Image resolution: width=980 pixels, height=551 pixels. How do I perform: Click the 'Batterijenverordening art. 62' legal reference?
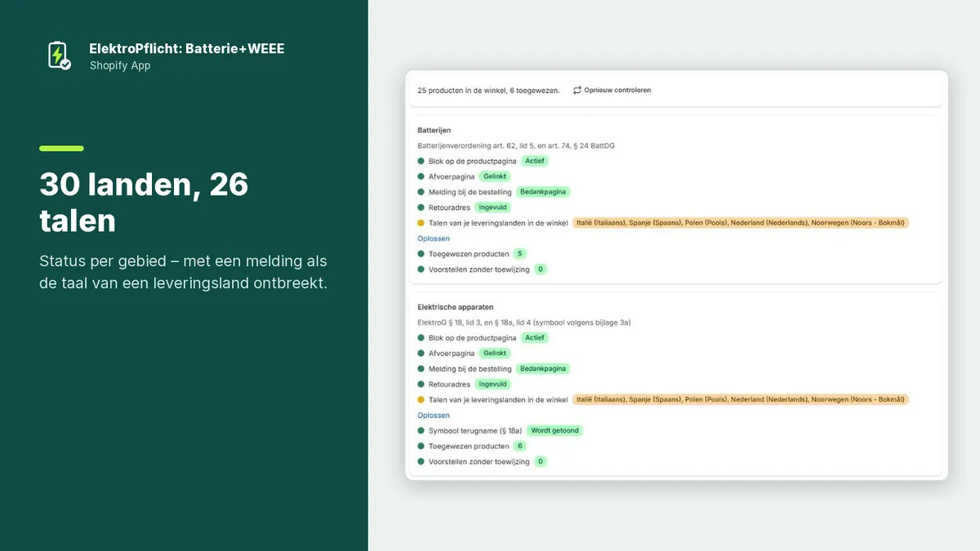[x=516, y=145]
